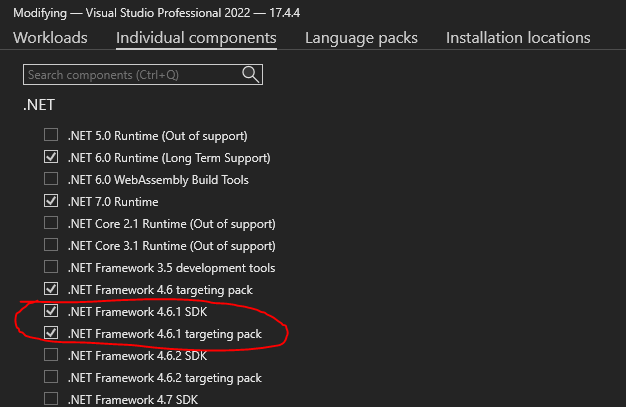The width and height of the screenshot is (626, 407).
Task: Click the search magnifier icon
Action: coord(251,74)
